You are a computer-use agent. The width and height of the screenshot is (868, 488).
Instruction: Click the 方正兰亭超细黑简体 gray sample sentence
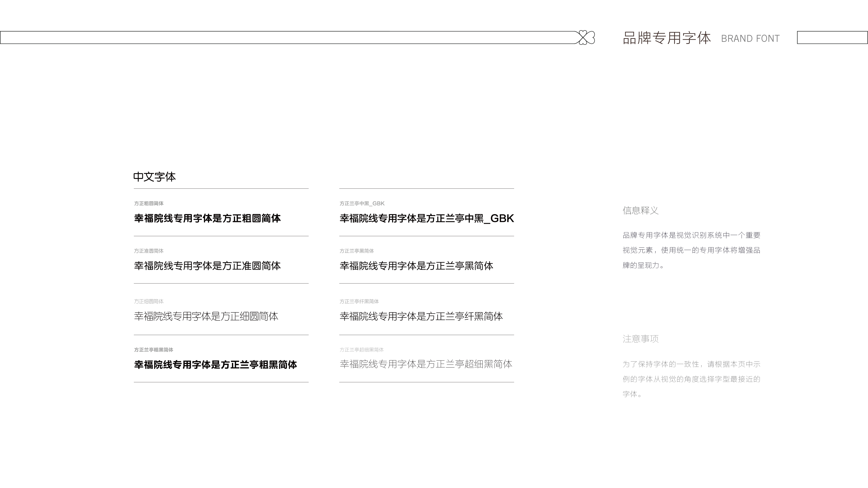(426, 364)
